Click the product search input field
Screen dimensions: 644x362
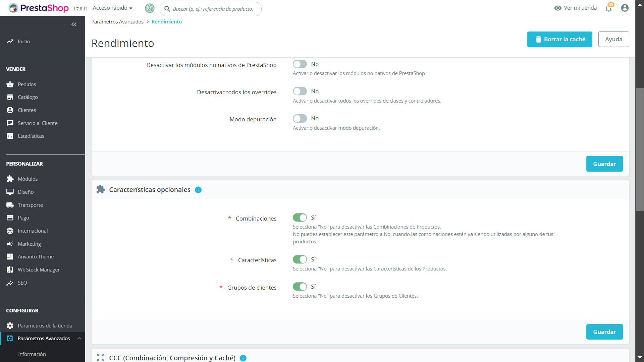pos(213,9)
